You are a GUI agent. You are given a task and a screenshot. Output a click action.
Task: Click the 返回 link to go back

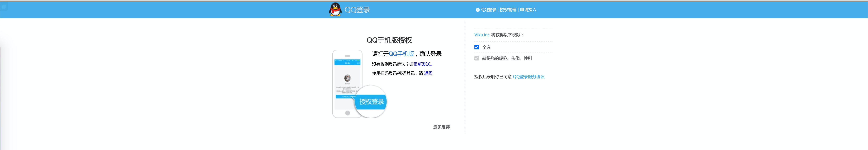428,73
